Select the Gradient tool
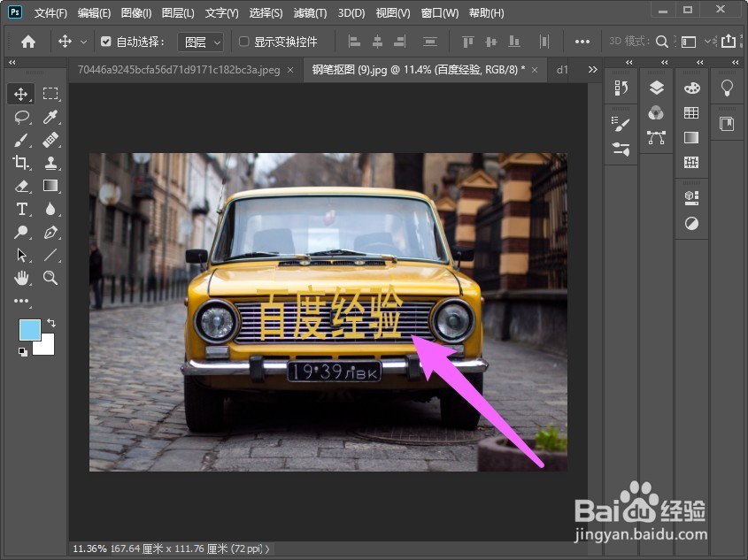The width and height of the screenshot is (748, 560). pyautogui.click(x=50, y=186)
